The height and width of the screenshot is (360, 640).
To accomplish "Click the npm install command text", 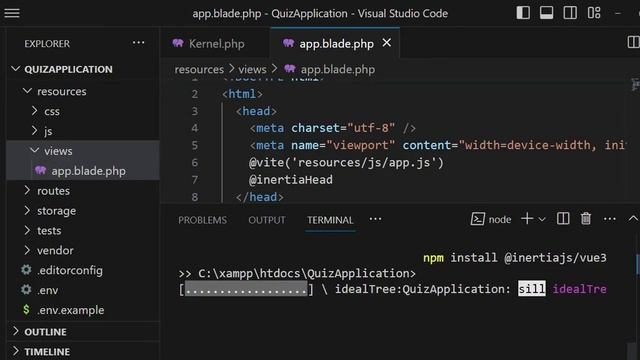I will (515, 258).
